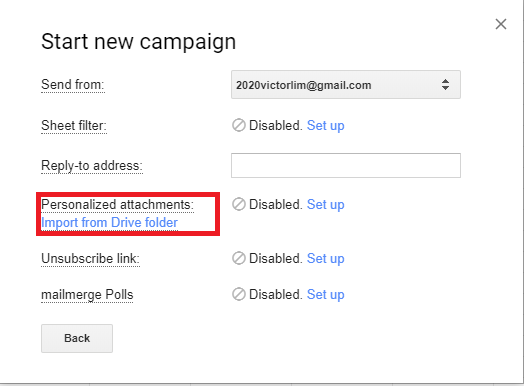Go back with the Back button
The width and height of the screenshot is (524, 386).
coord(77,338)
